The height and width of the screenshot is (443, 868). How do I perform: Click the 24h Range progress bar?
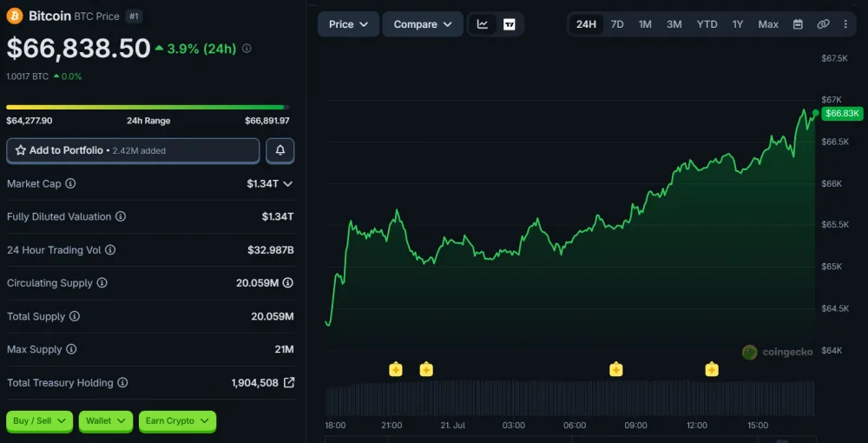click(x=148, y=107)
